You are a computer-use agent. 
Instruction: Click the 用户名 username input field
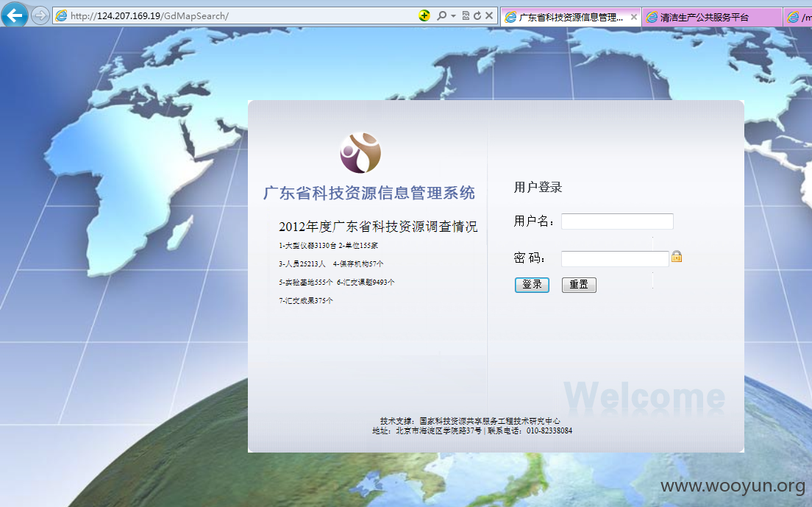(x=617, y=221)
